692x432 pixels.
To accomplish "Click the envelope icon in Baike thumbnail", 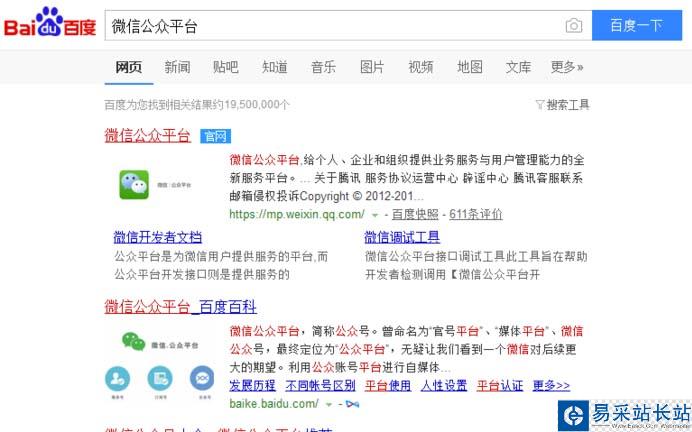I will [202, 379].
